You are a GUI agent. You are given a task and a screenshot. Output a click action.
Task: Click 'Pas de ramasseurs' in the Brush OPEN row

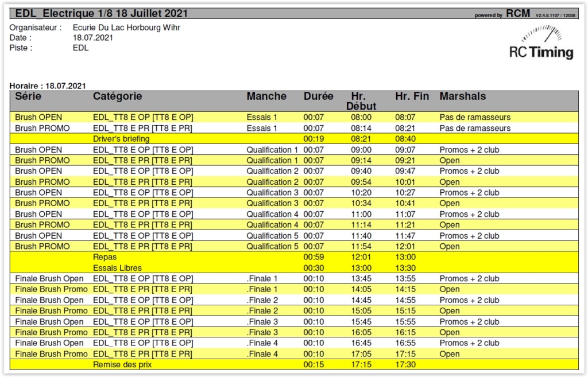[x=475, y=117]
